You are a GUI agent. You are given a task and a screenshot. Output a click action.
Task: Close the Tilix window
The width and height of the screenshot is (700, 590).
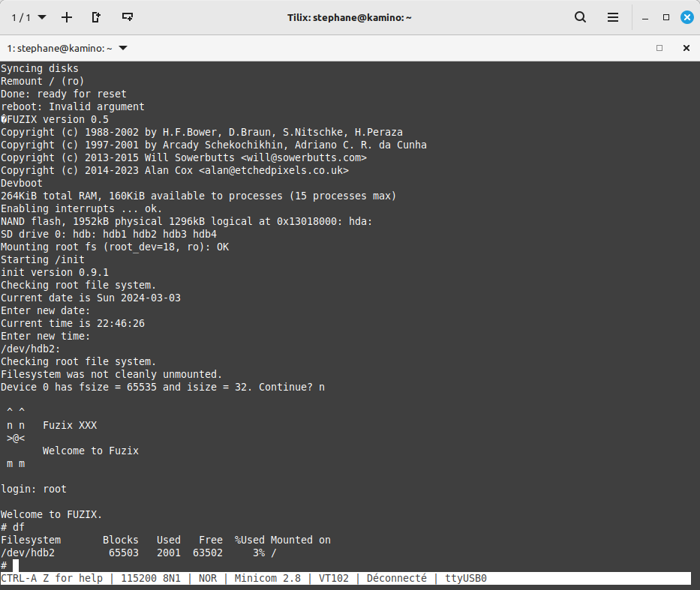click(686, 17)
